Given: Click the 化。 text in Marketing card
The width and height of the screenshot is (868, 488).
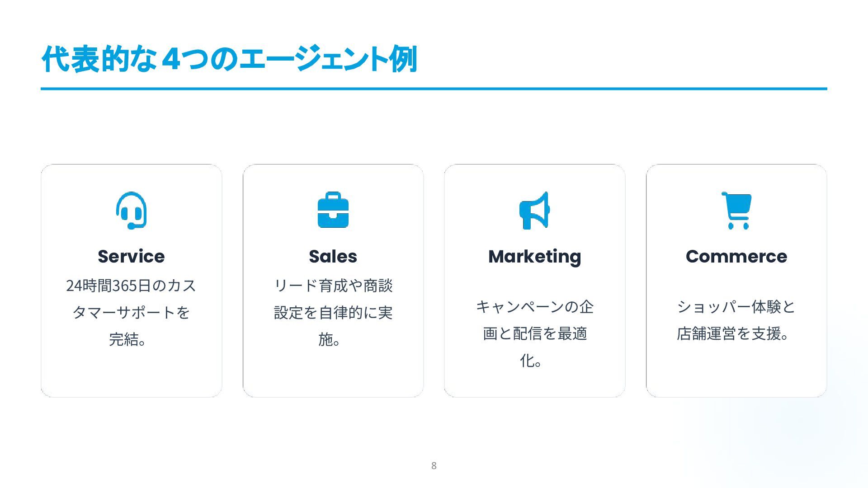Looking at the screenshot, I should point(531,361).
